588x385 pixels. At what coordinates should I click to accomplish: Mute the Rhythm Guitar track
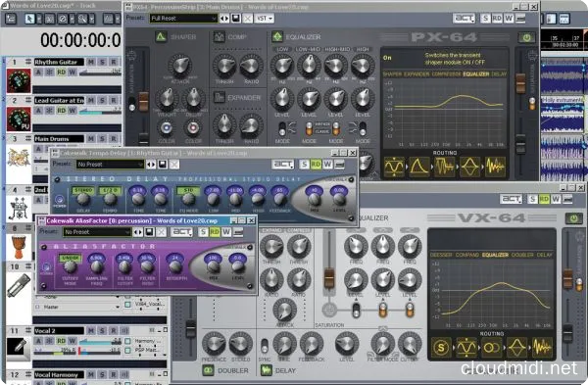(91, 62)
